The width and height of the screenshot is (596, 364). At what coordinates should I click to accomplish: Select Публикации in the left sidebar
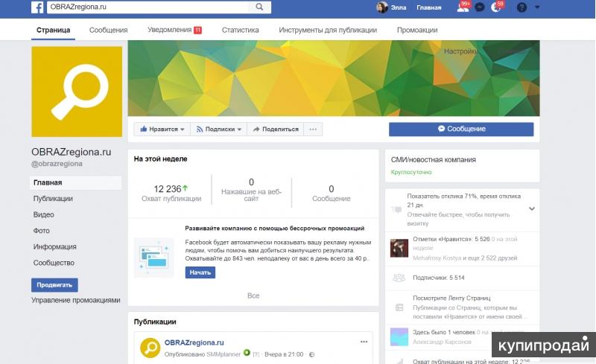[53, 198]
